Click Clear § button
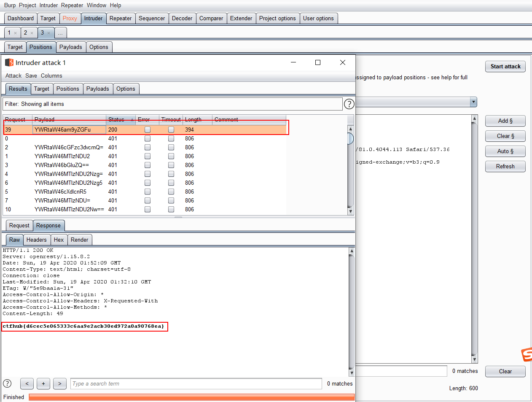532x402 pixels. (505, 136)
